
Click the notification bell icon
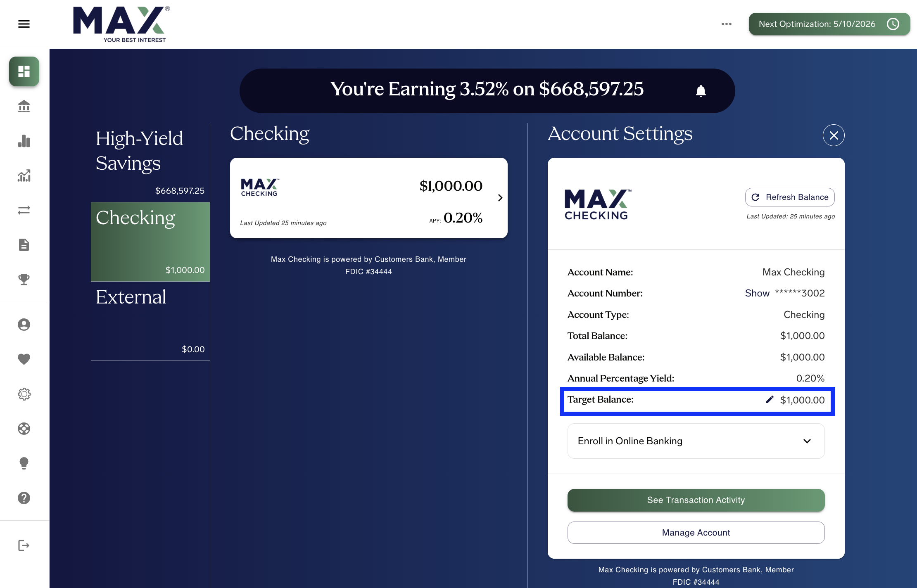click(x=701, y=91)
